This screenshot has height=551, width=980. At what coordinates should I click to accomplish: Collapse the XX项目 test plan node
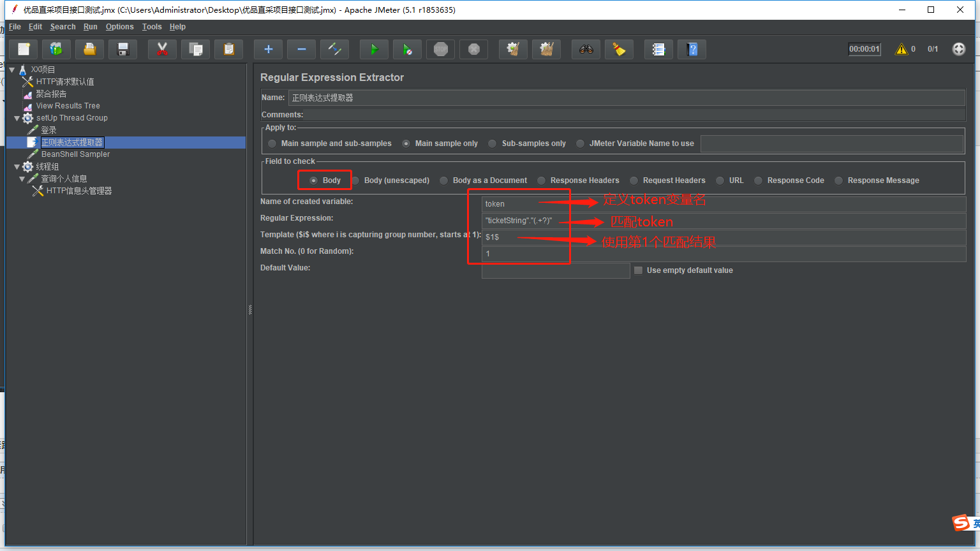pyautogui.click(x=11, y=70)
